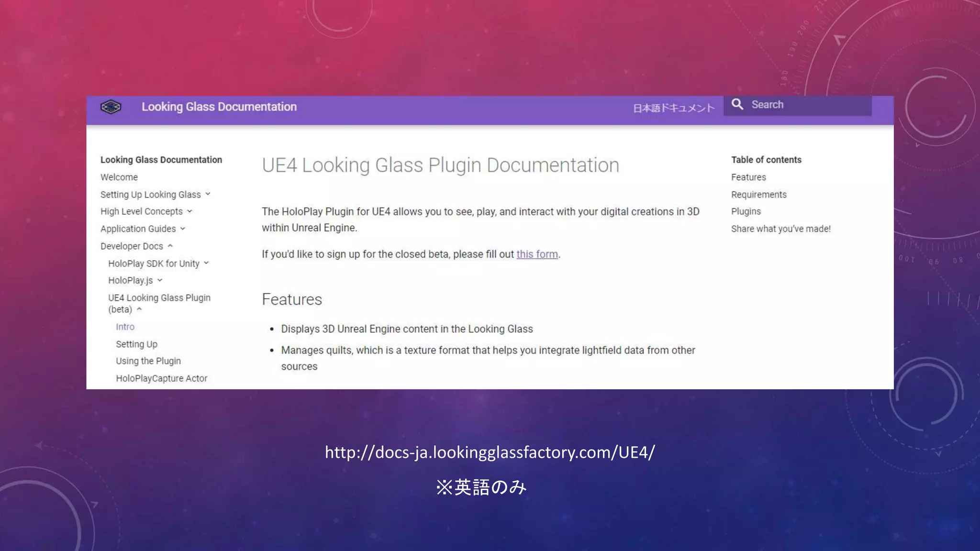The width and height of the screenshot is (980, 551).
Task: Click the HoloPlay.js sidebar label
Action: [131, 280]
